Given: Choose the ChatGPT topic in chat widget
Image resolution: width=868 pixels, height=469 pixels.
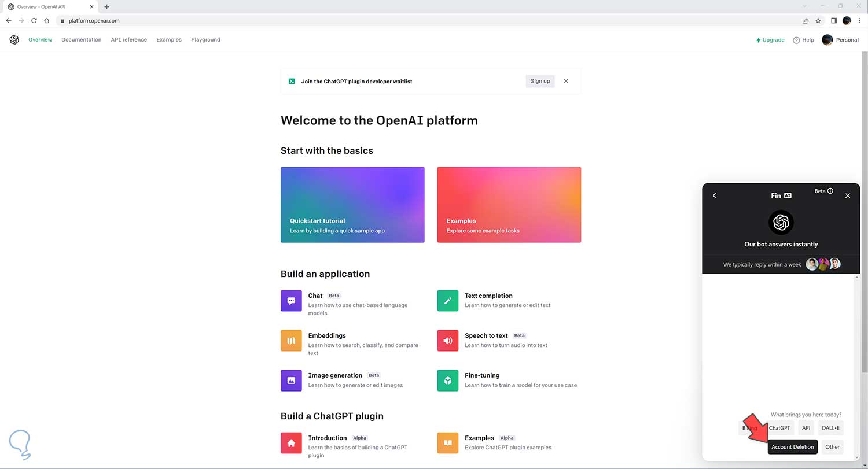Looking at the screenshot, I should pos(779,429).
